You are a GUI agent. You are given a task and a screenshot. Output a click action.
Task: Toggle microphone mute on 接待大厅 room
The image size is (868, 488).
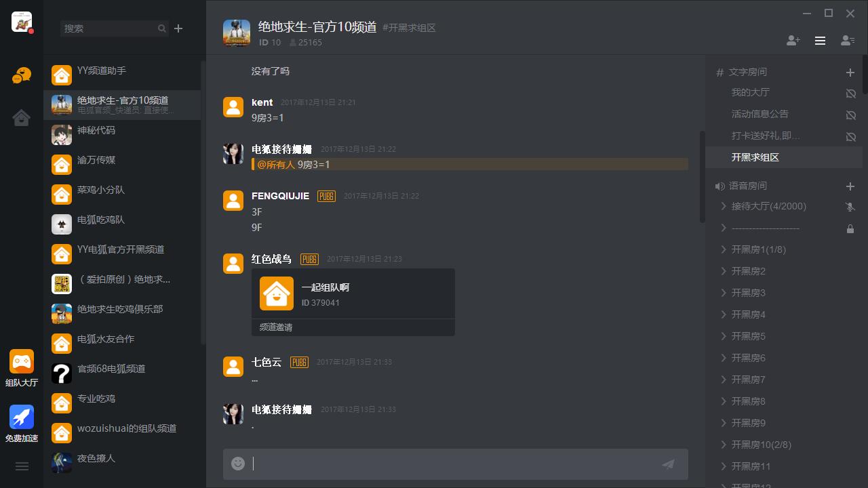pyautogui.click(x=850, y=207)
